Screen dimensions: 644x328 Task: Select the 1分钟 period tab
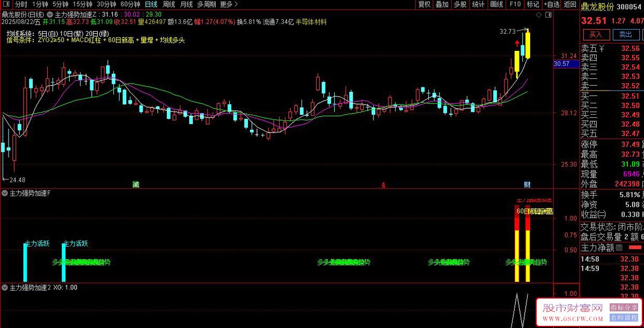coord(40,4)
